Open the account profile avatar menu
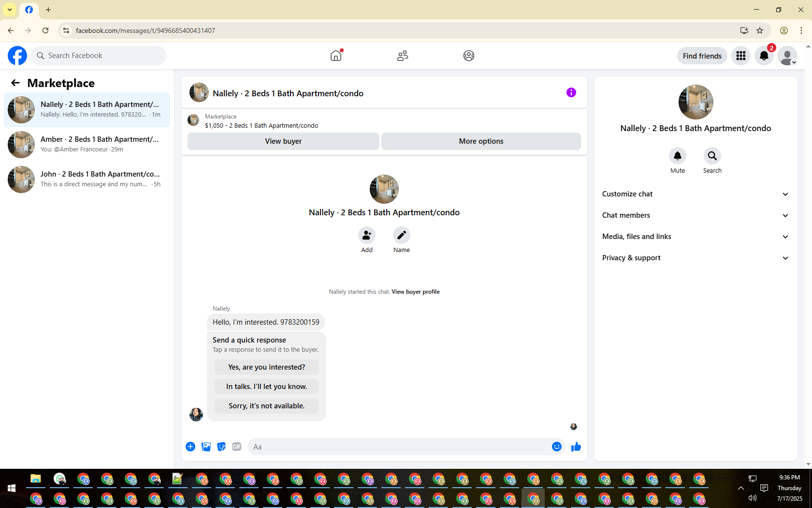 [x=787, y=56]
